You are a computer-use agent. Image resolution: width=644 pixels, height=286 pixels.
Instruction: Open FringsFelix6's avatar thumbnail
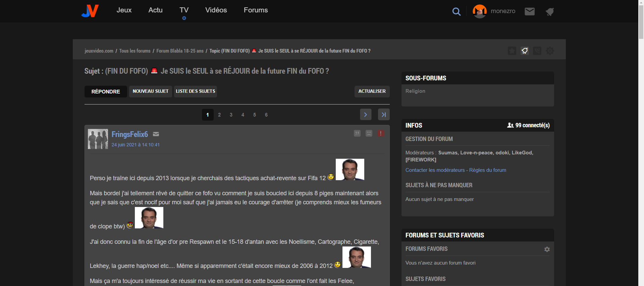98,139
